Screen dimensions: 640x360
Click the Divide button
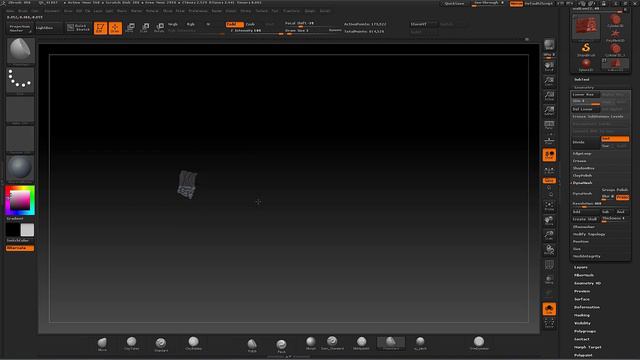click(x=585, y=142)
